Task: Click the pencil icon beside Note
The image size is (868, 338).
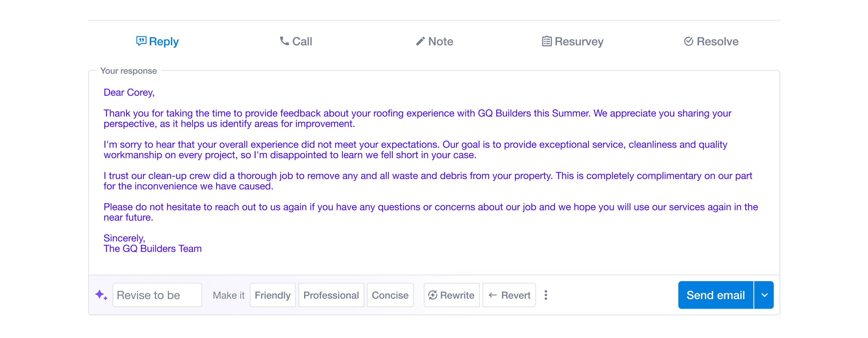Action: (x=420, y=41)
